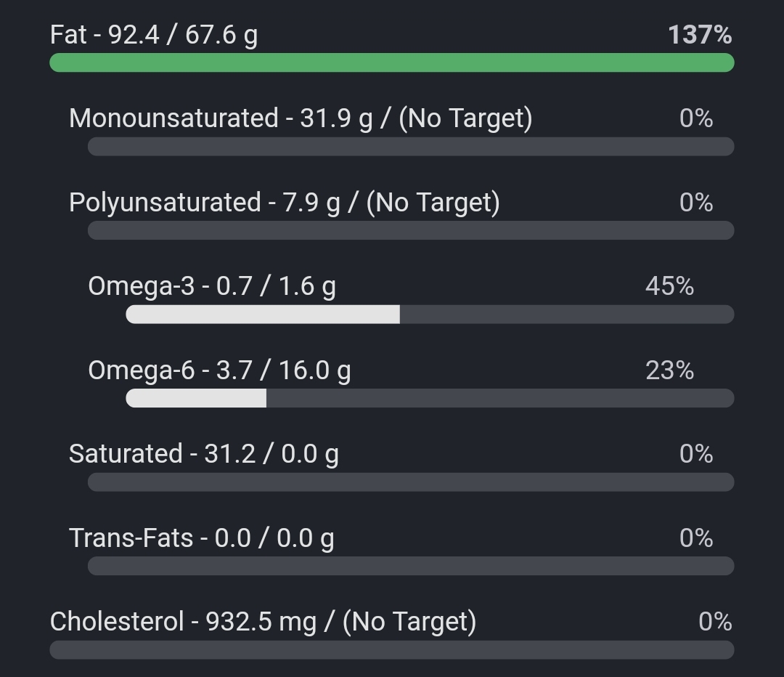Screen dimensions: 784x677
Task: Select the Saturated 31.2 / 0.0 g label
Action: [x=204, y=454]
